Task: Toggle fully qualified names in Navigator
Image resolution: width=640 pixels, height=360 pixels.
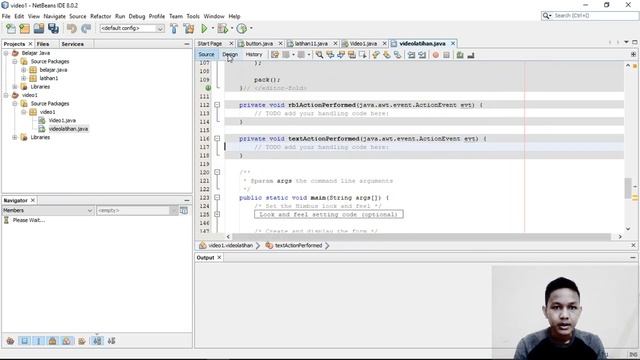Action: pyautogui.click(x=82, y=341)
